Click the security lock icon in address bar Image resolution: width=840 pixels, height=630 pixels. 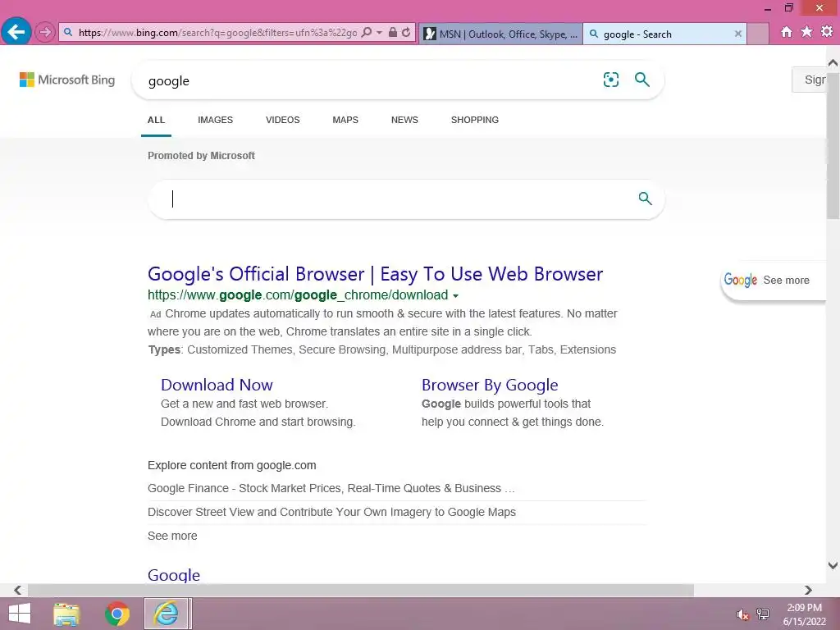[393, 33]
